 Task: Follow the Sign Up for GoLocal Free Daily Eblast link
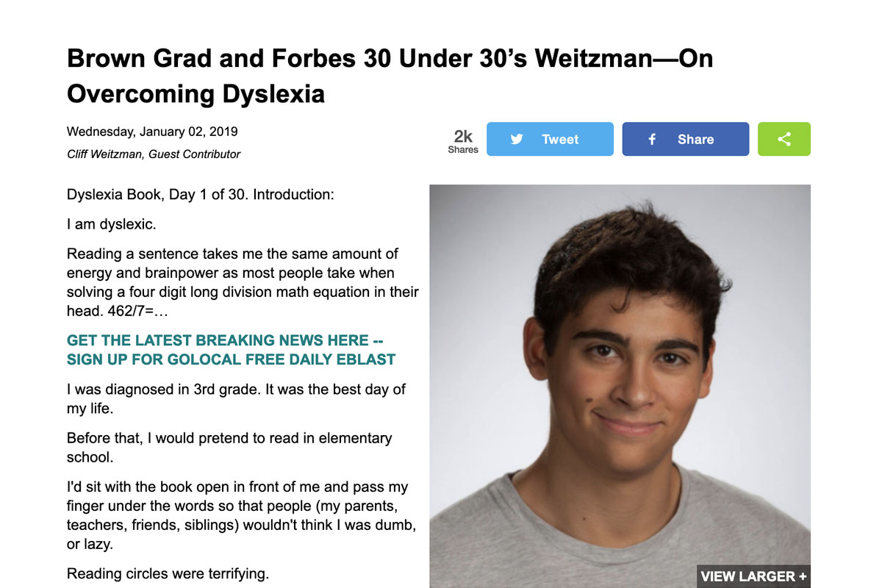231,359
